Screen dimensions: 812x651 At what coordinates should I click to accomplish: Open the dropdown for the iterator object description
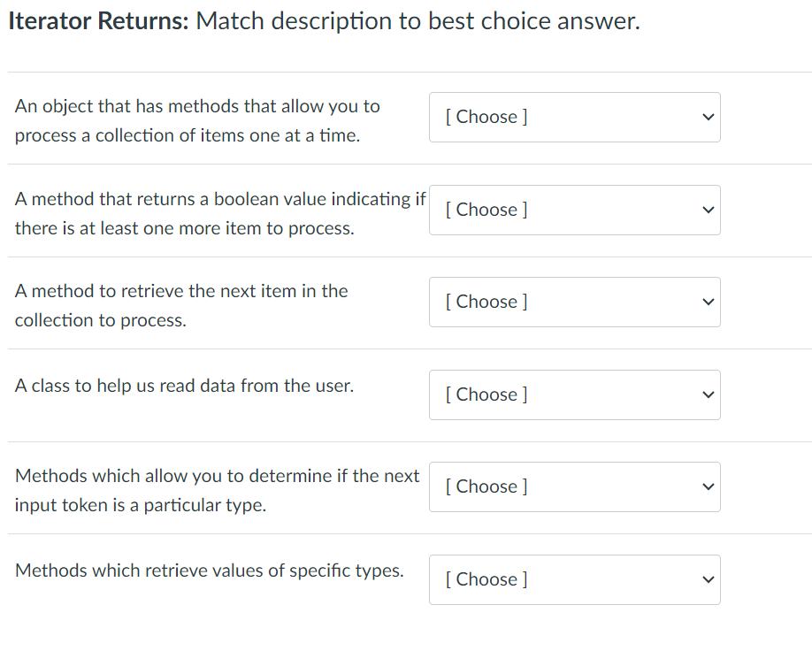(x=574, y=117)
